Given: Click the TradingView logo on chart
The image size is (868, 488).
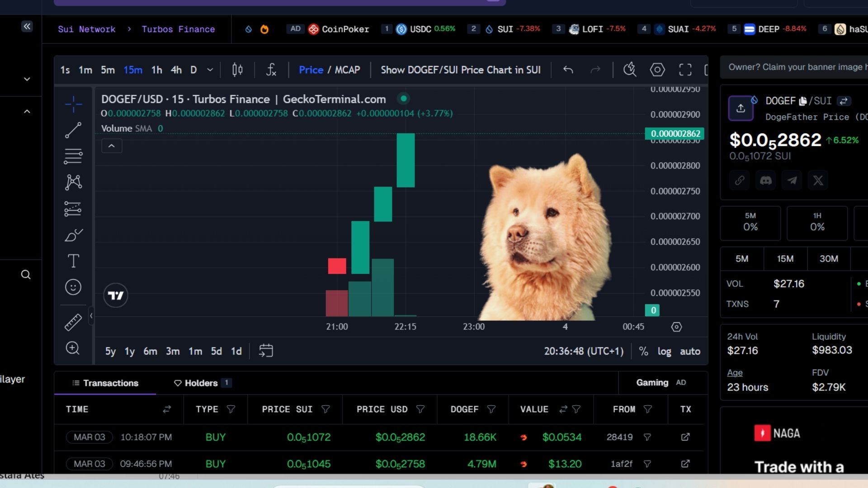Looking at the screenshot, I should 116,296.
